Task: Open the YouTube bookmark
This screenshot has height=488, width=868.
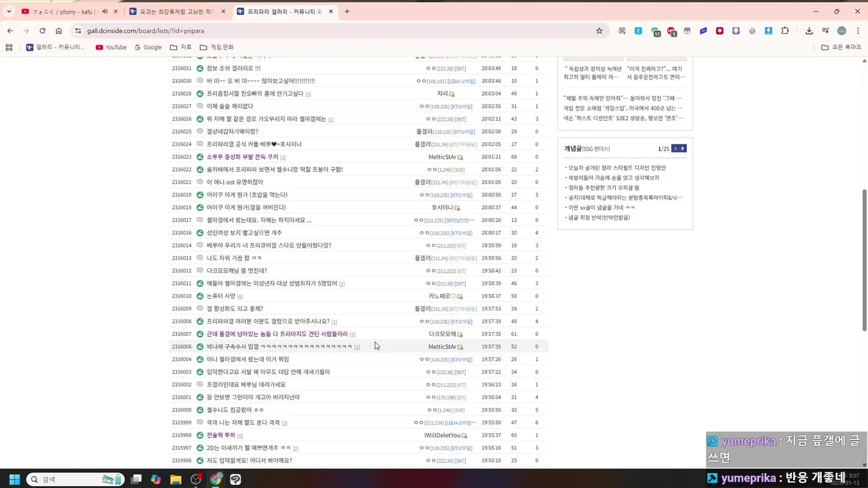Action: pos(111,47)
